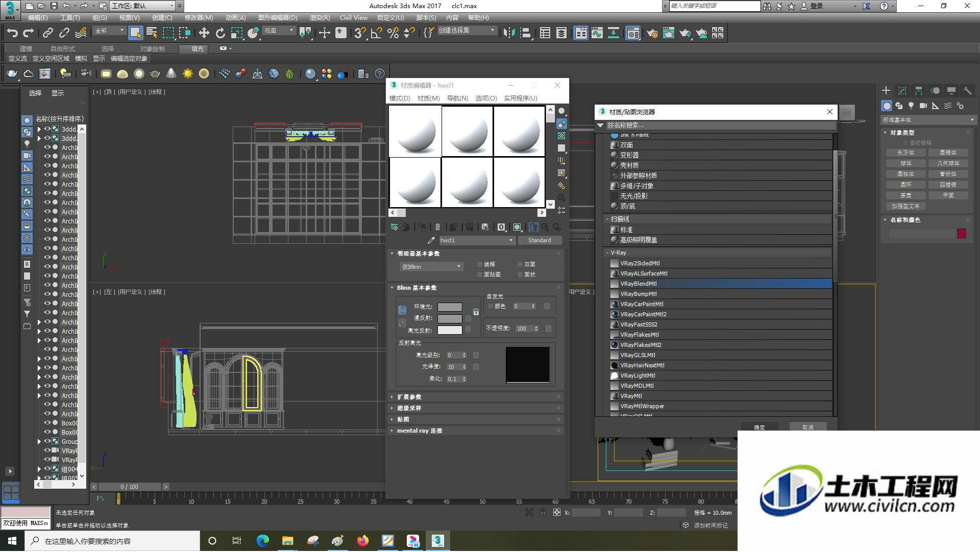Click 取消 in material browser

click(x=807, y=428)
